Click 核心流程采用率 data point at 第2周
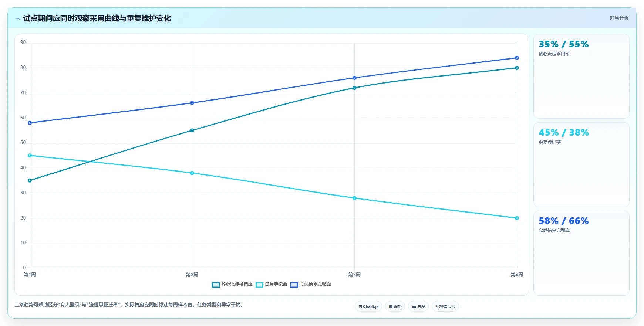644x326 pixels. (x=192, y=130)
